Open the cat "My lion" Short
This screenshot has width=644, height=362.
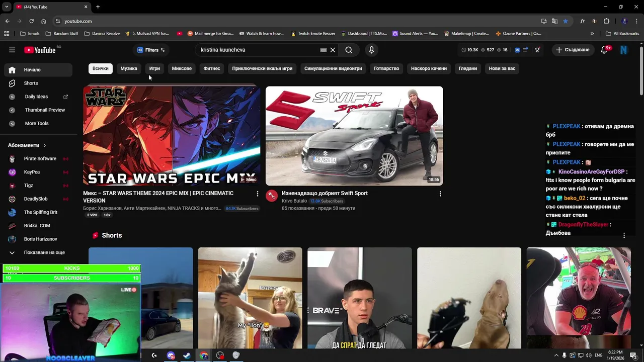250,298
